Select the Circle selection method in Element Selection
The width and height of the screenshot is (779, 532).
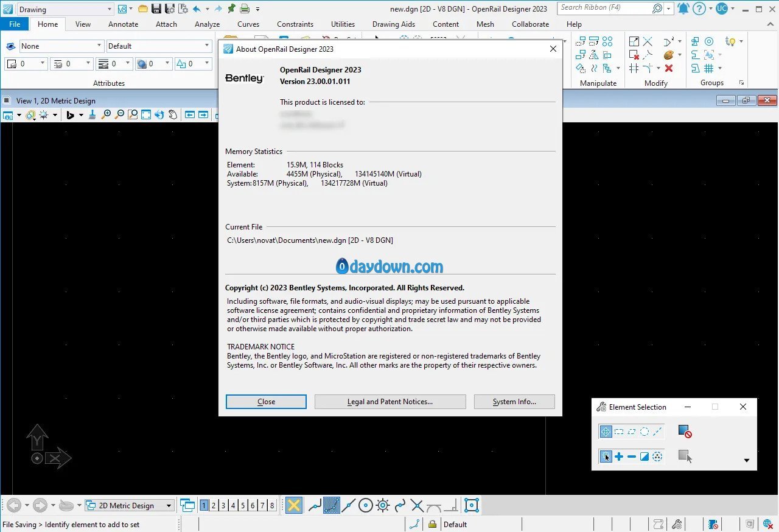pos(645,432)
